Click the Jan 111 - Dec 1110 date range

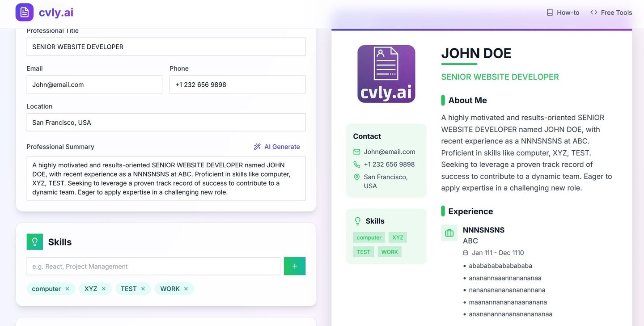(498, 253)
